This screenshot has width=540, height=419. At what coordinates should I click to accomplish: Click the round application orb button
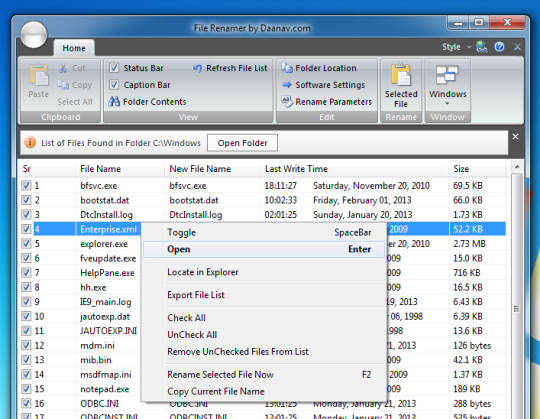[x=34, y=34]
